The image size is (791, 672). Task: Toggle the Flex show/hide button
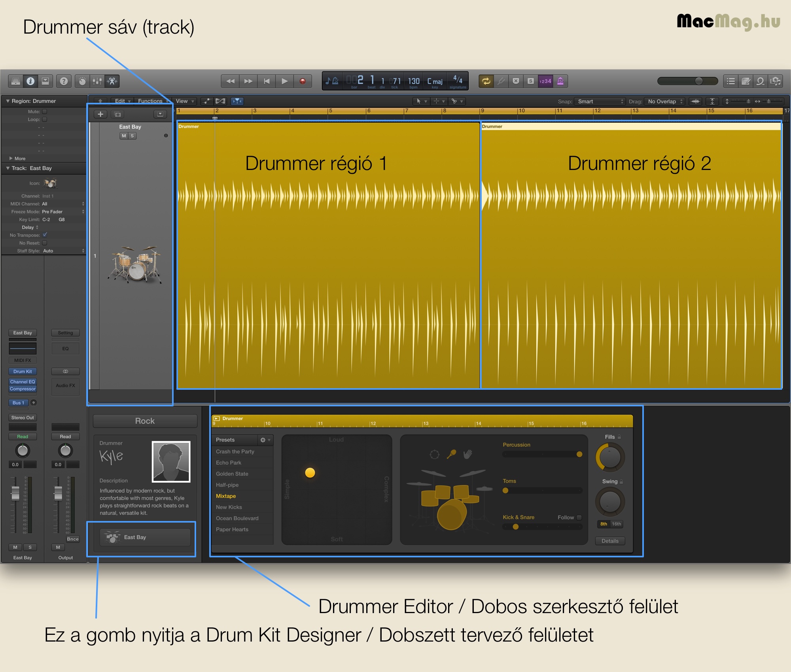220,101
